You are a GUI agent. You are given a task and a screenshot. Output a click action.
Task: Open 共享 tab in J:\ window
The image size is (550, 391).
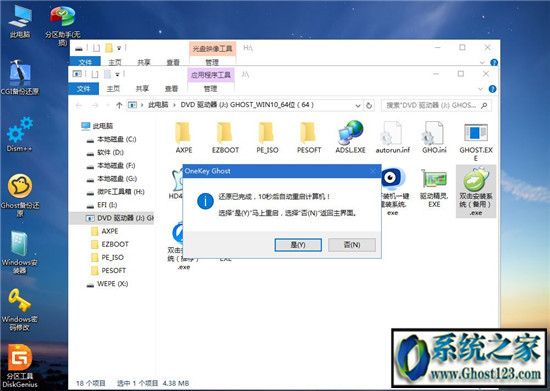(x=142, y=89)
